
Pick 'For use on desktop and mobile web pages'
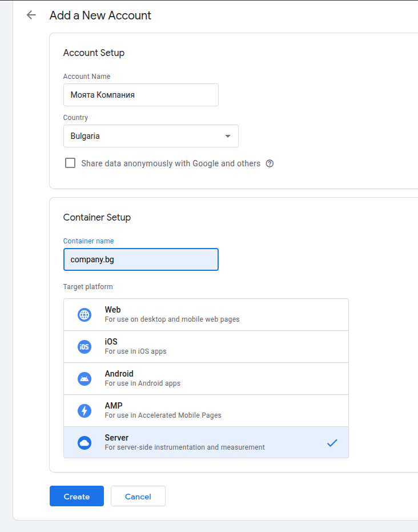click(172, 319)
